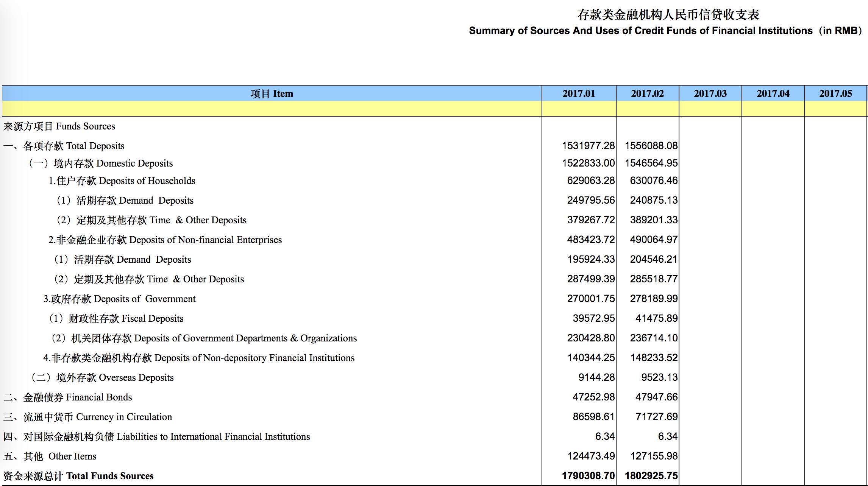Click the 2017.01 column header
The height and width of the screenshot is (486, 868).
point(579,93)
